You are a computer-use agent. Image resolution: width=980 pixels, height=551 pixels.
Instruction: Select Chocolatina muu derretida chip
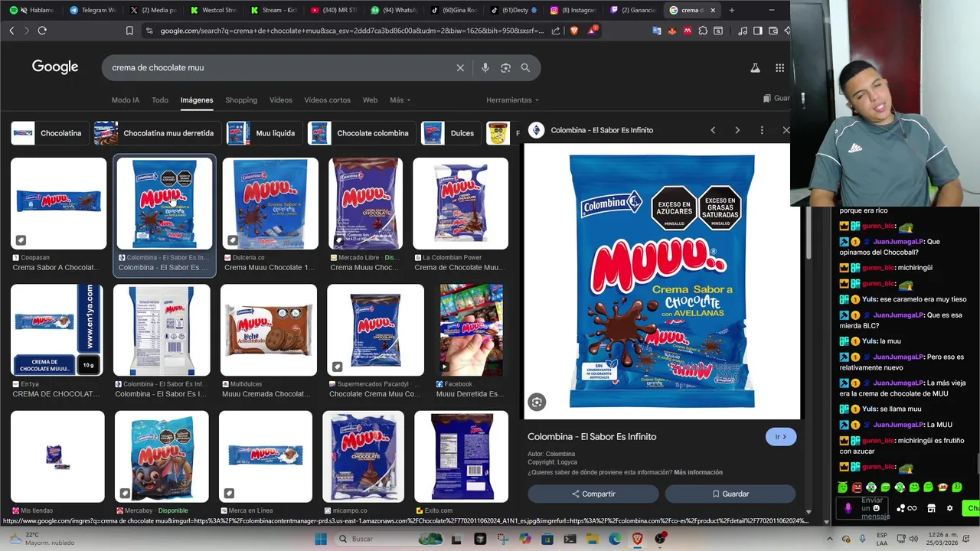click(158, 133)
